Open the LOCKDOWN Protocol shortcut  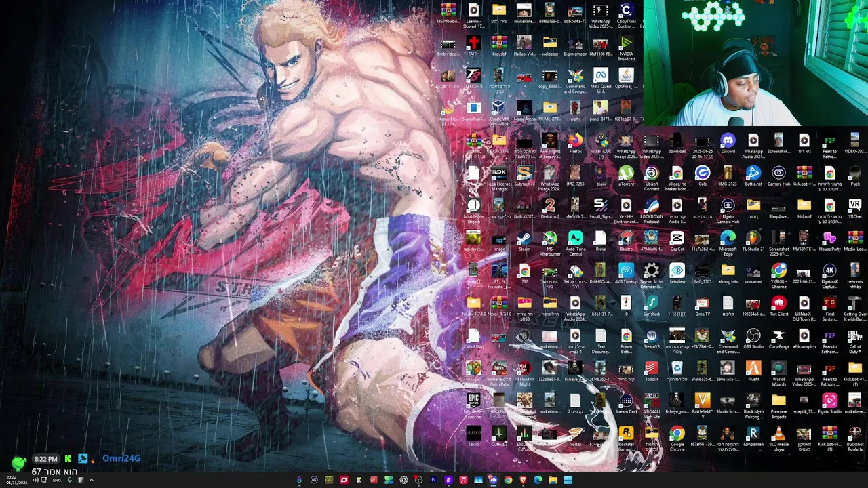[652, 211]
